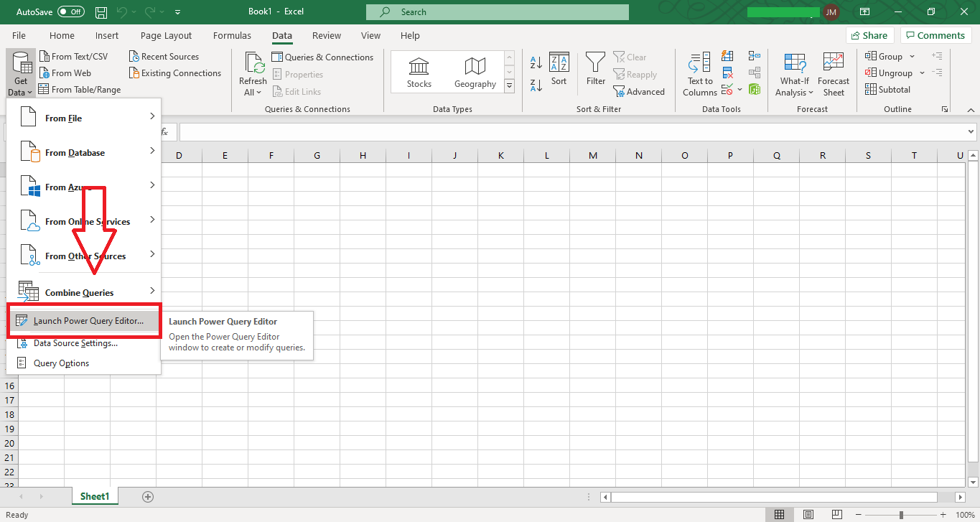Open the Outline dialog launcher
The height and width of the screenshot is (522, 980).
945,109
